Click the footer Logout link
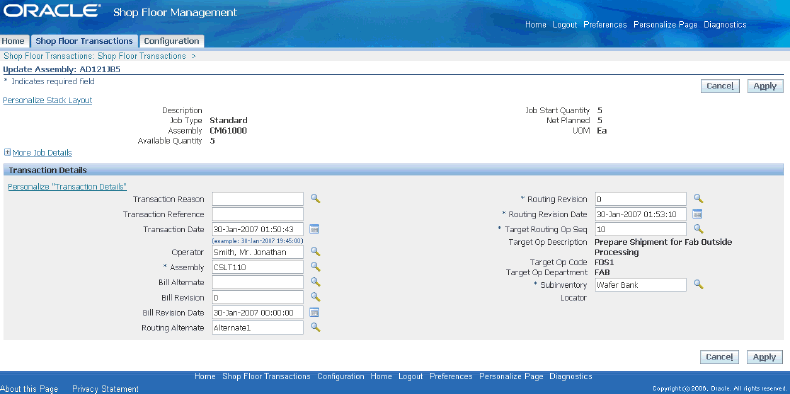The width and height of the screenshot is (790, 394). [411, 376]
